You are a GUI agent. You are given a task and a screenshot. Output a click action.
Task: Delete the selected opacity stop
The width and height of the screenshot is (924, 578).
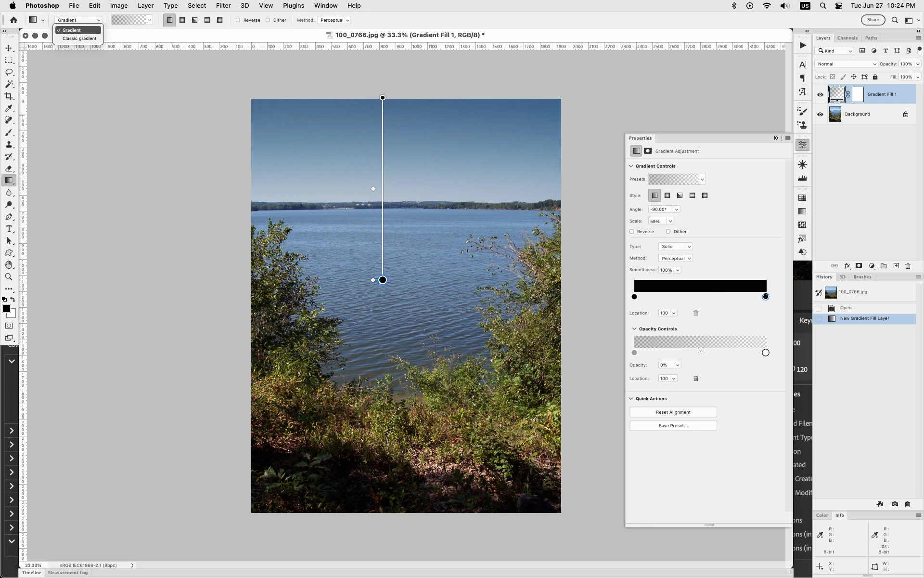coord(695,379)
